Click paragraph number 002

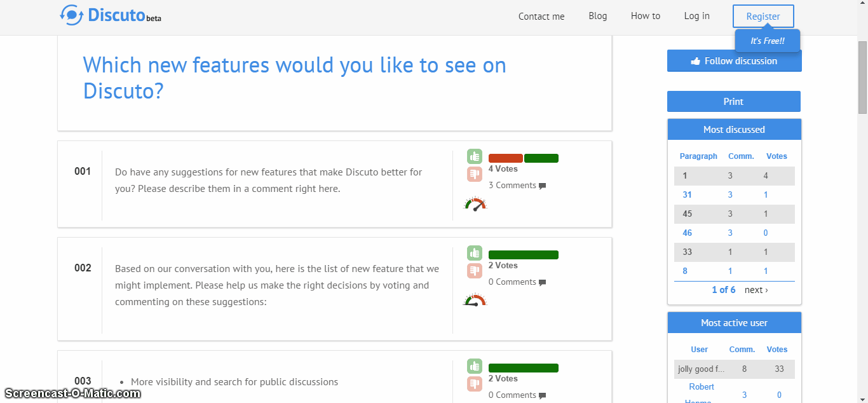[83, 268]
